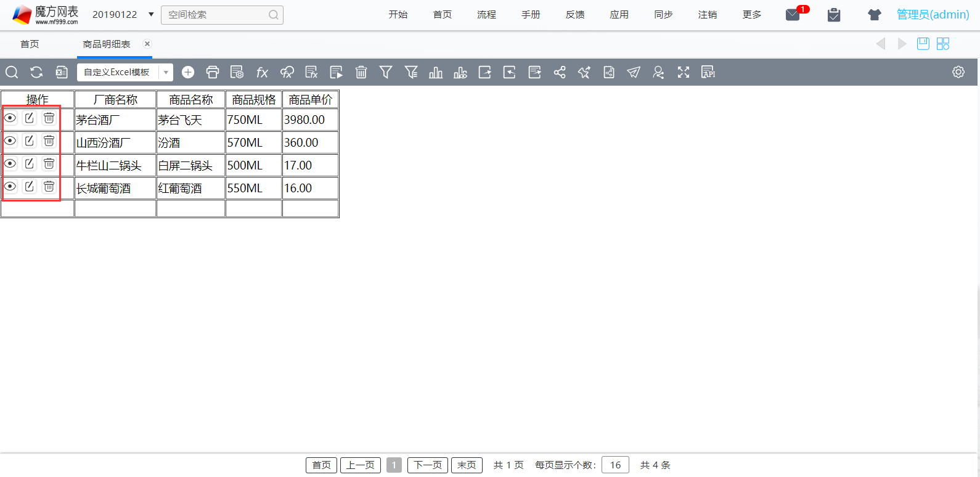
Task: Click the grid layout icon near tabs
Action: pos(943,44)
